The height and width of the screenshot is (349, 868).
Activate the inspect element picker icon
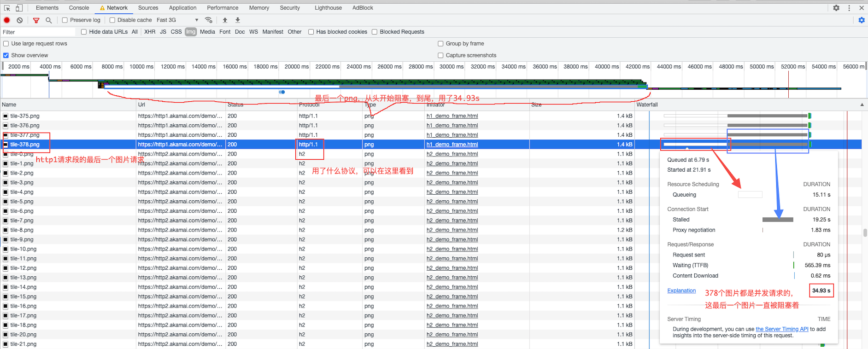click(x=7, y=8)
